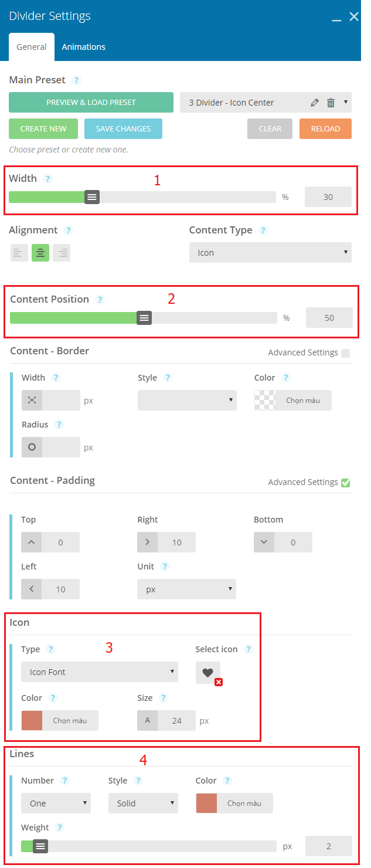Align divider to the right
The image size is (371, 868).
[62, 253]
